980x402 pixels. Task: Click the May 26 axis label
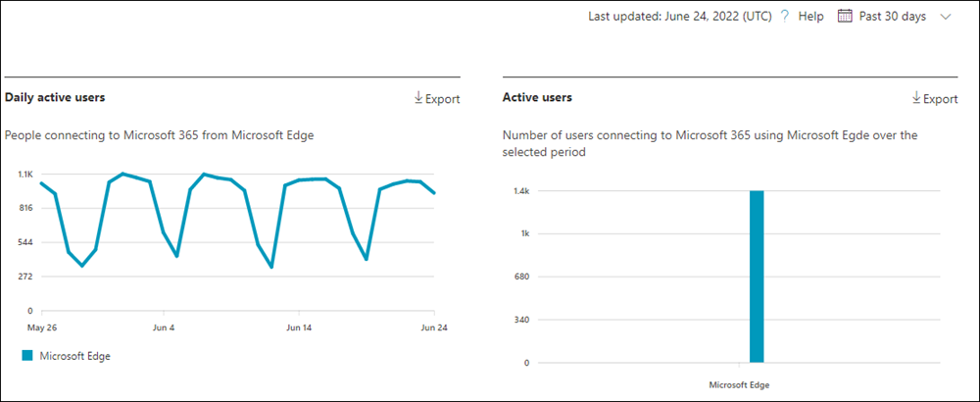pos(41,327)
